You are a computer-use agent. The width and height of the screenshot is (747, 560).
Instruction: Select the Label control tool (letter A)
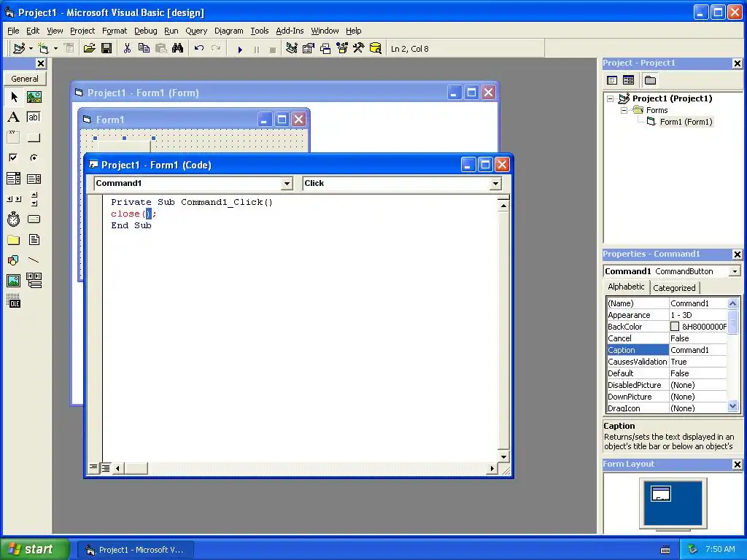tap(14, 117)
